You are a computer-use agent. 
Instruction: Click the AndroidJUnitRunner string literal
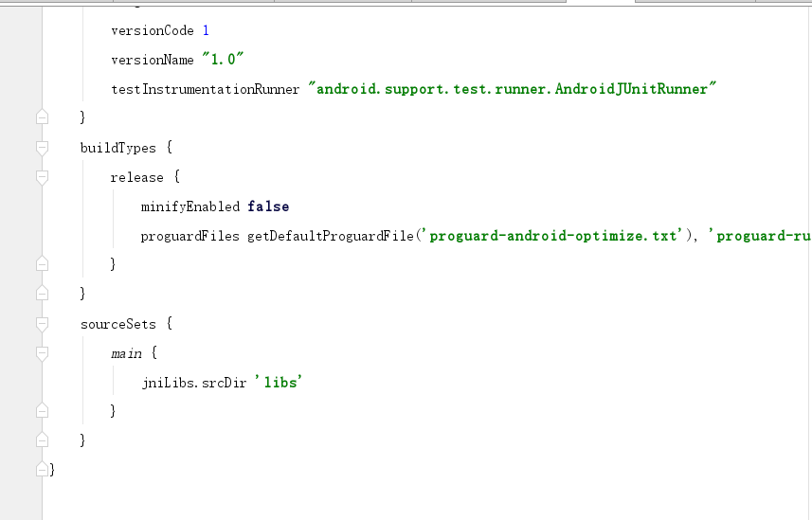pyautogui.click(x=513, y=89)
